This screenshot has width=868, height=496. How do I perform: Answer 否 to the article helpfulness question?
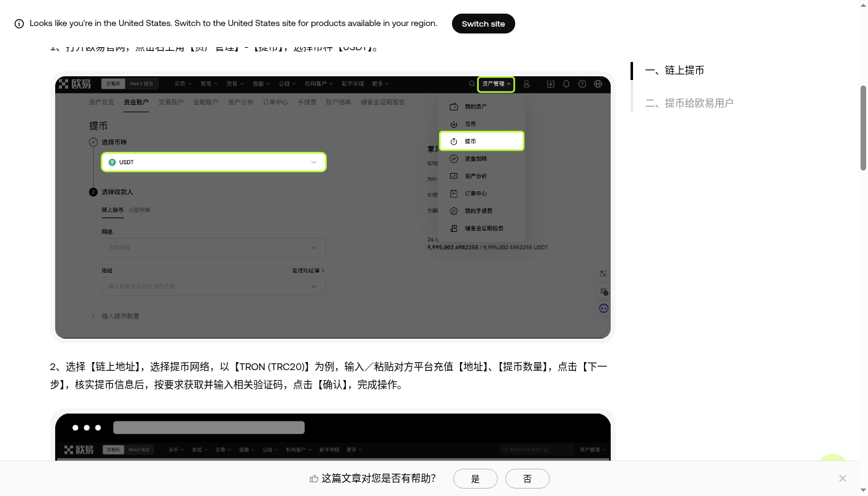tap(528, 479)
